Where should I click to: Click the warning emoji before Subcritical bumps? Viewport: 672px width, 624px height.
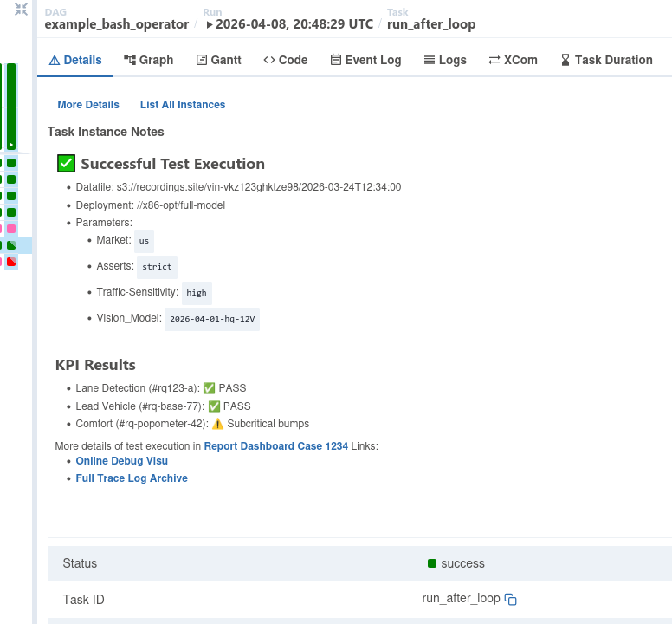(217, 424)
